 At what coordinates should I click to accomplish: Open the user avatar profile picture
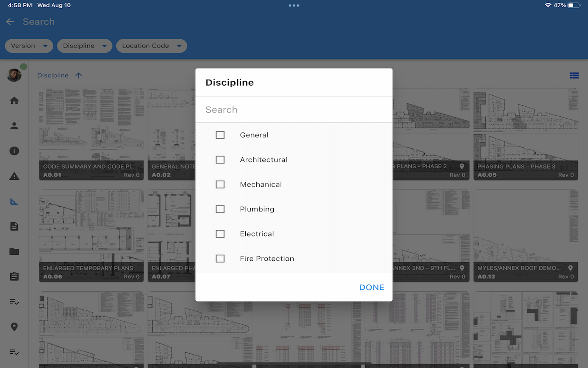point(14,75)
